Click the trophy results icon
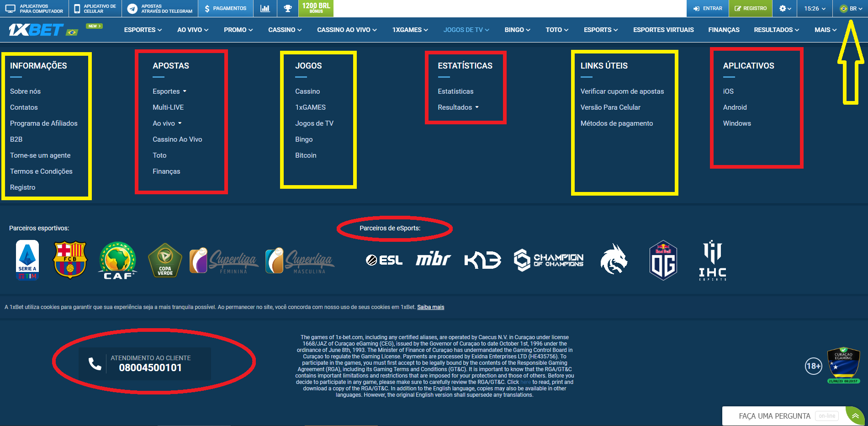 coord(288,9)
